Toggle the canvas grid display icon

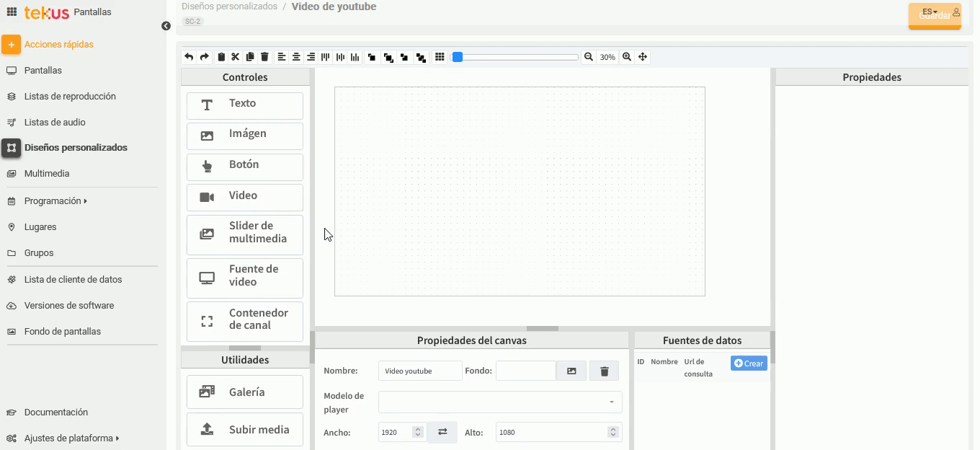pos(440,57)
